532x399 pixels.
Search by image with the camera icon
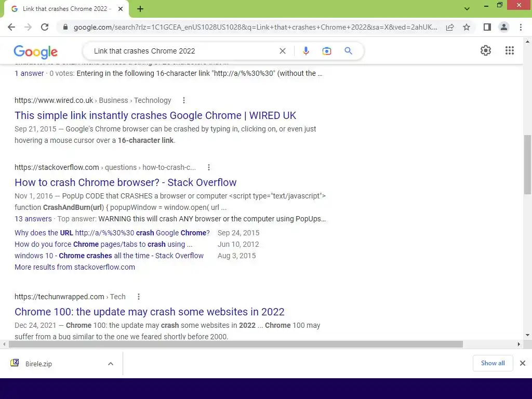pos(327,51)
